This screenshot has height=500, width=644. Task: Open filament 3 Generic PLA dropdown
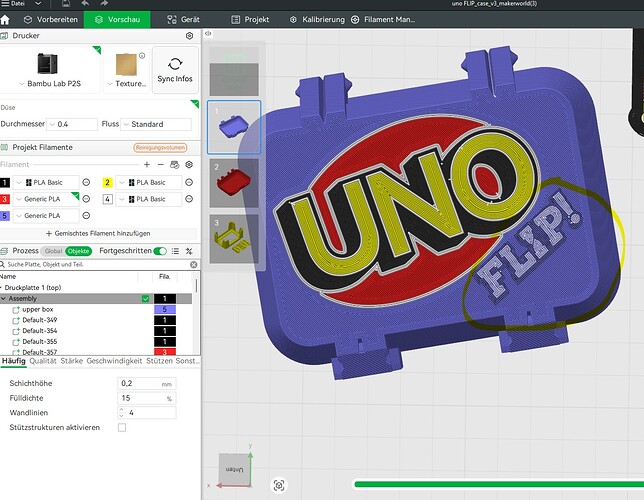[46, 199]
